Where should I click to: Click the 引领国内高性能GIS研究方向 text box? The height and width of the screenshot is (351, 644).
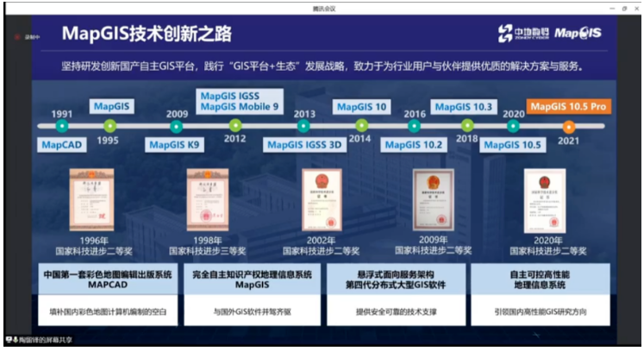(540, 311)
